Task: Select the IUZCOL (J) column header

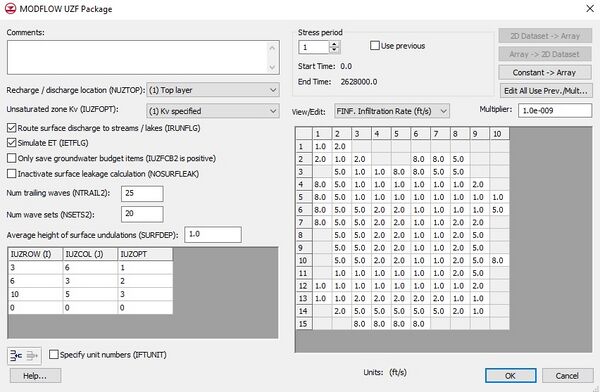Action: point(90,254)
